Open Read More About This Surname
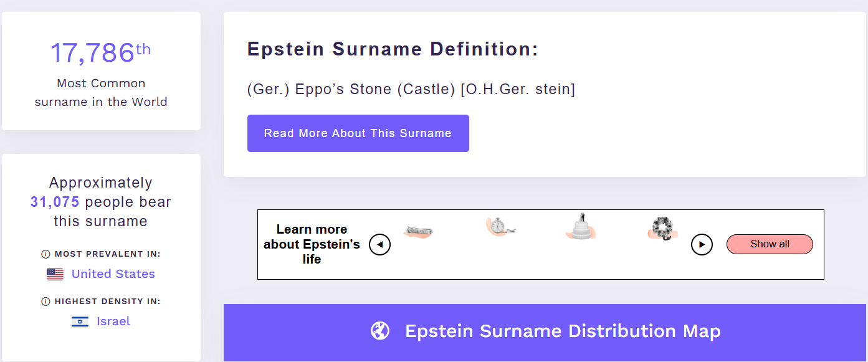The height and width of the screenshot is (362, 868). tap(358, 133)
